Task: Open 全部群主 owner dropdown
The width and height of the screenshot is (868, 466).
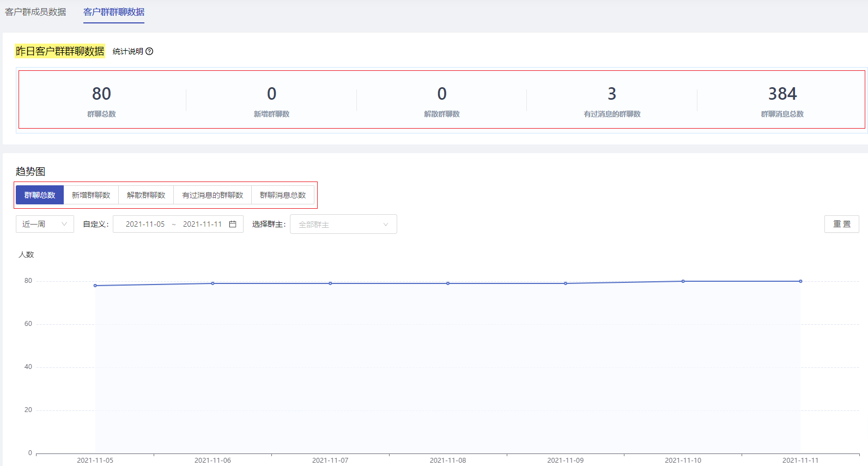Action: coord(343,224)
